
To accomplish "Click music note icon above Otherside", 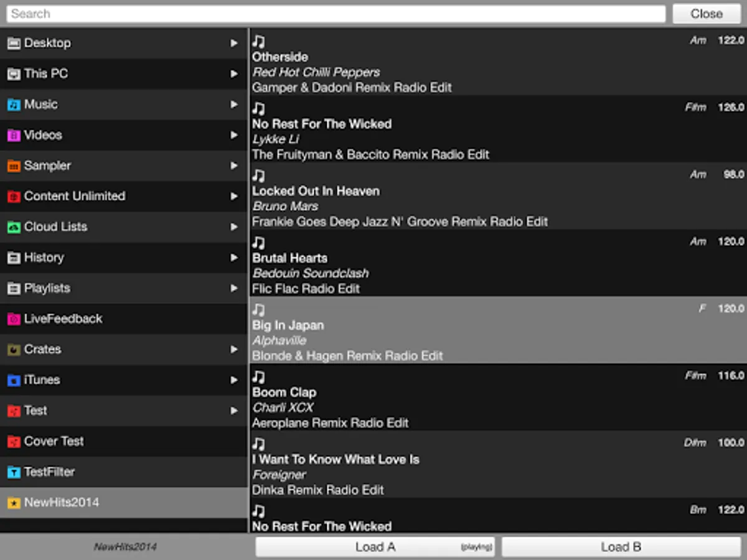I will coord(258,41).
